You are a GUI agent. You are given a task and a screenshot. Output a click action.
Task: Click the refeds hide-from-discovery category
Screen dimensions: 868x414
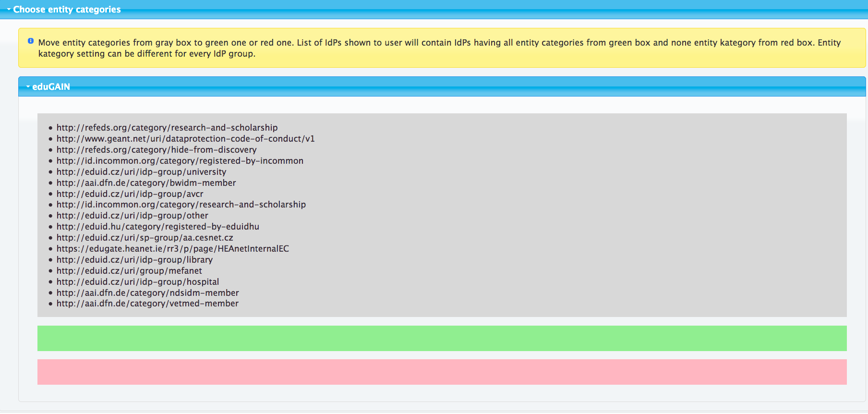coord(156,150)
